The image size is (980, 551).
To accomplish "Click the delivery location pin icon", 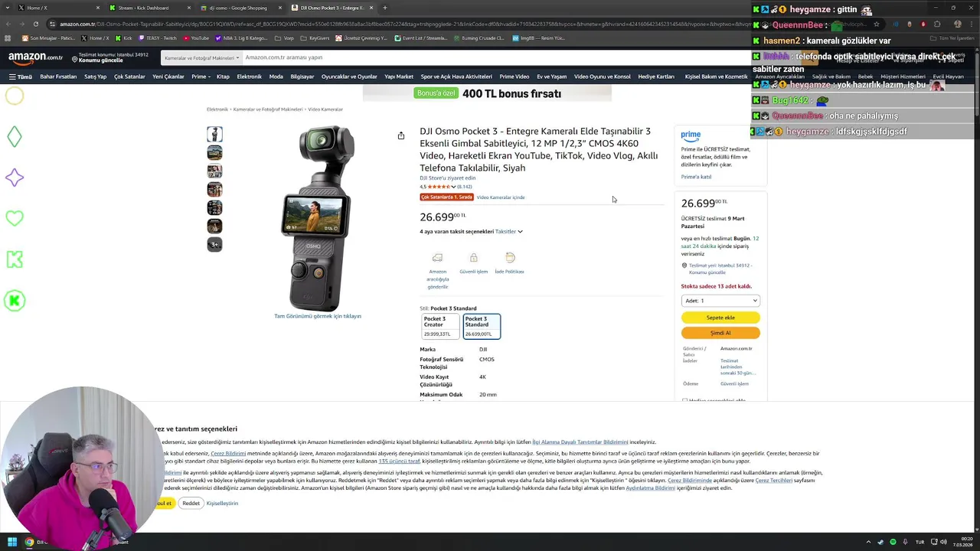I will pyautogui.click(x=75, y=58).
